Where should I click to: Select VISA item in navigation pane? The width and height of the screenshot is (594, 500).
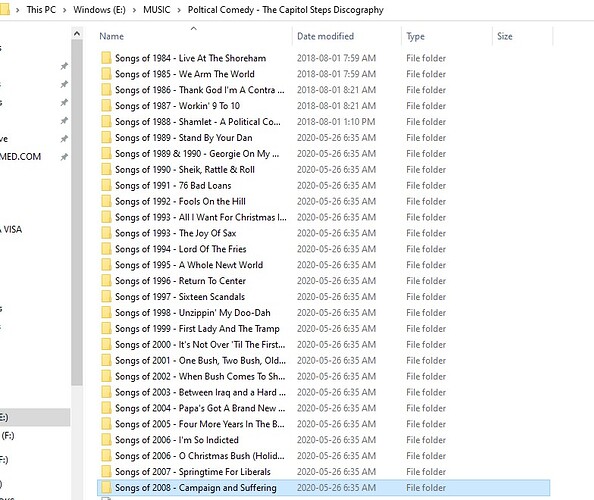point(11,229)
